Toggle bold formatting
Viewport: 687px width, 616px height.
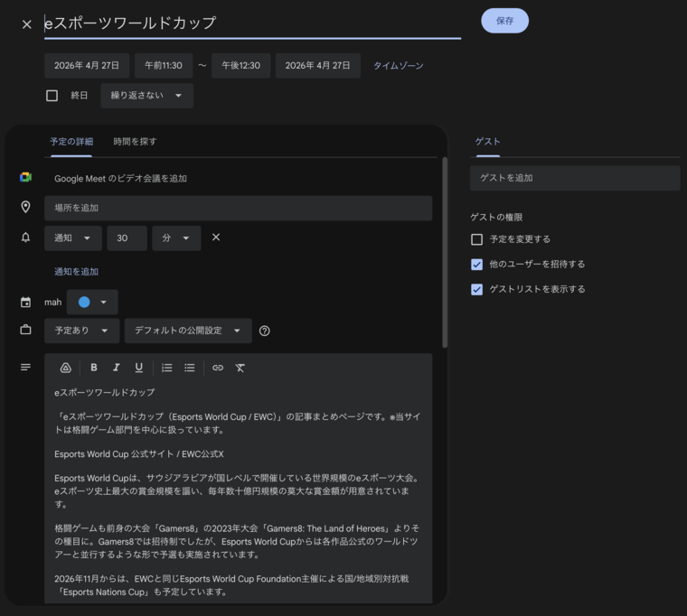(94, 368)
